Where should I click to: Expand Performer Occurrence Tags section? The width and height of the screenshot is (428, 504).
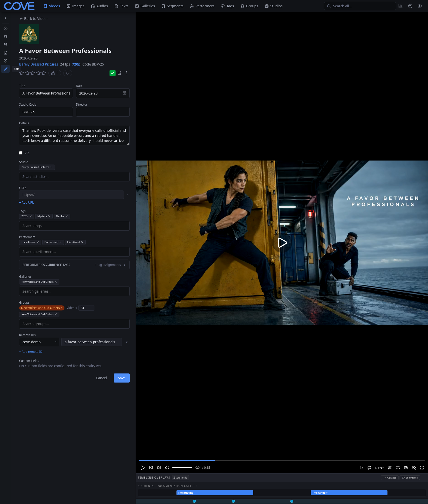pyautogui.click(x=74, y=265)
